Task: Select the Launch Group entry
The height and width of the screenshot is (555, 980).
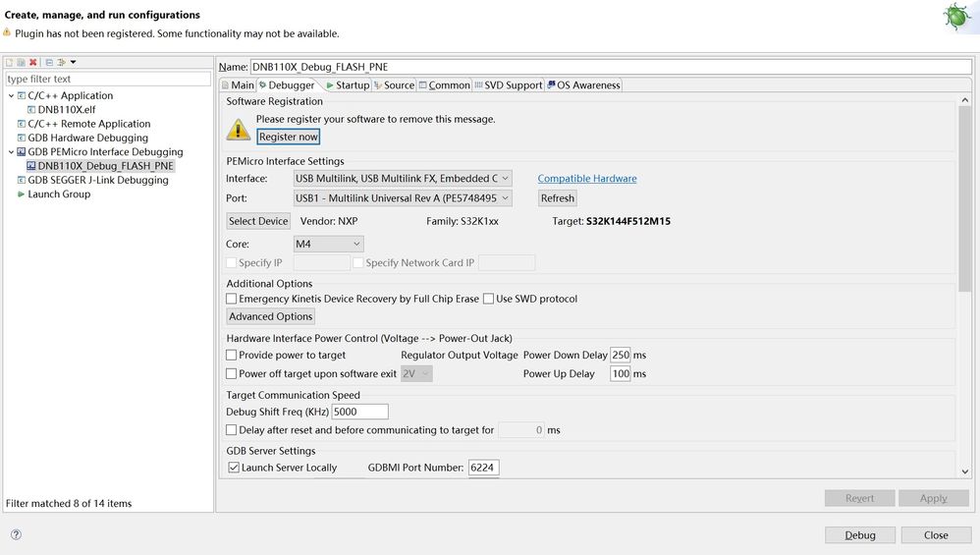Action: pyautogui.click(x=59, y=194)
